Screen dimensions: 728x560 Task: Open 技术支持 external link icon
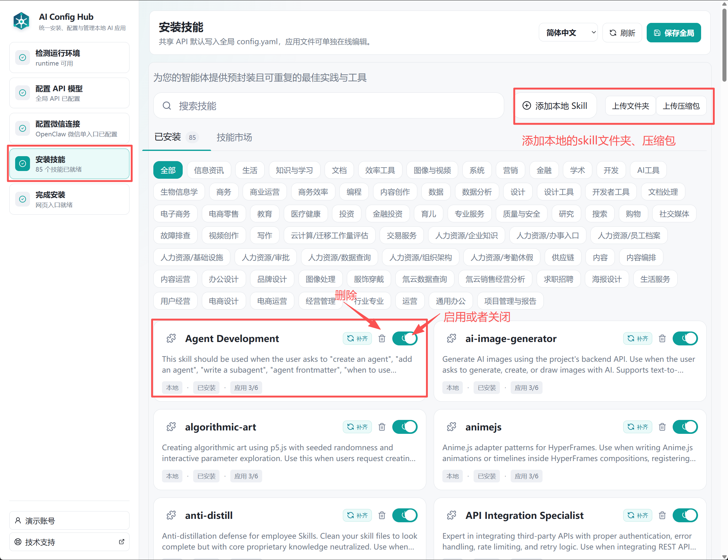point(121,542)
